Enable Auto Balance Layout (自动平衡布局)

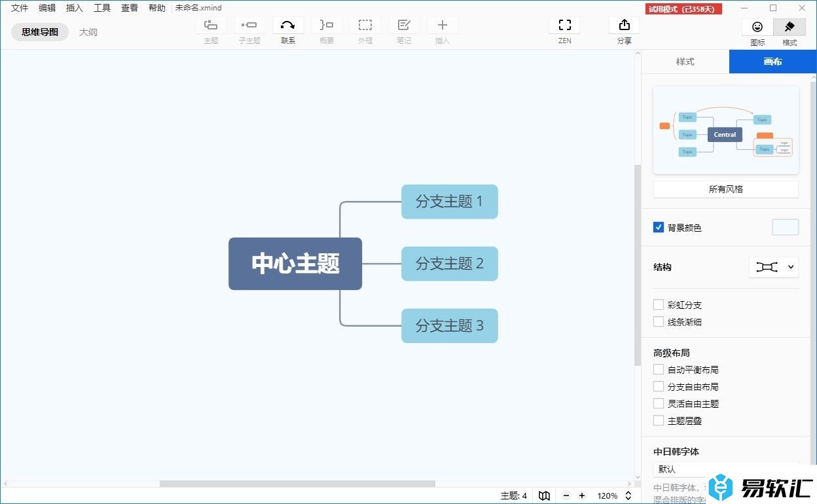(x=659, y=369)
